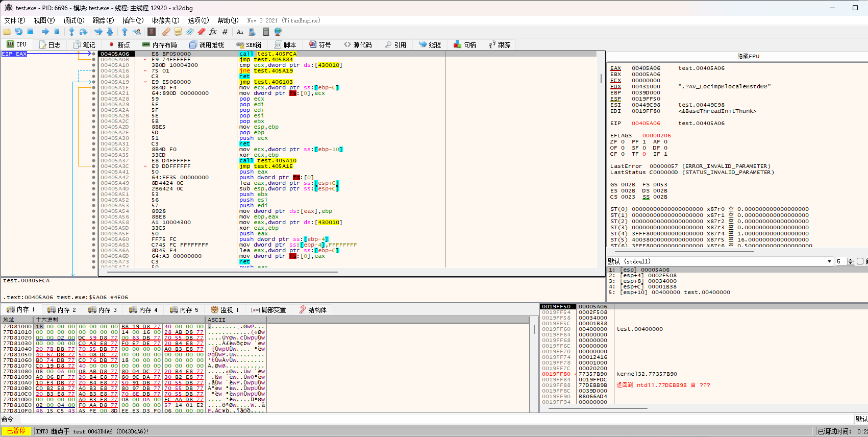This screenshot has height=437, width=868.
Task: Switch to the 调用堆栈 call stack tab
Action: point(207,45)
